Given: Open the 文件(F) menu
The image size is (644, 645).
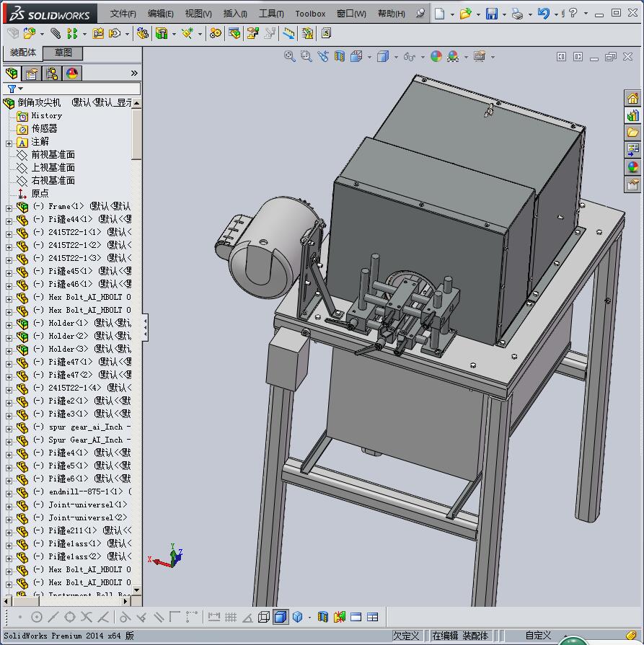Looking at the screenshot, I should (123, 14).
